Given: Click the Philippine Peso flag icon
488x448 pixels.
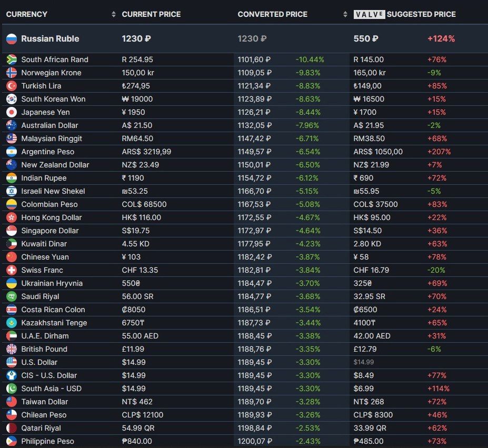Looking at the screenshot, I should point(12,441).
